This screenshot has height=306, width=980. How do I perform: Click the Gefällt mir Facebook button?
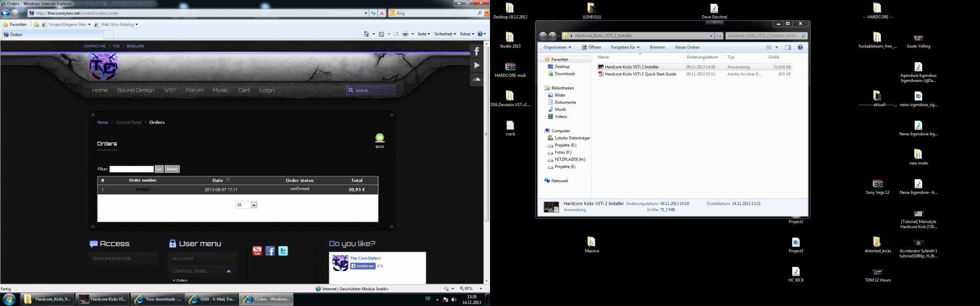[363, 266]
